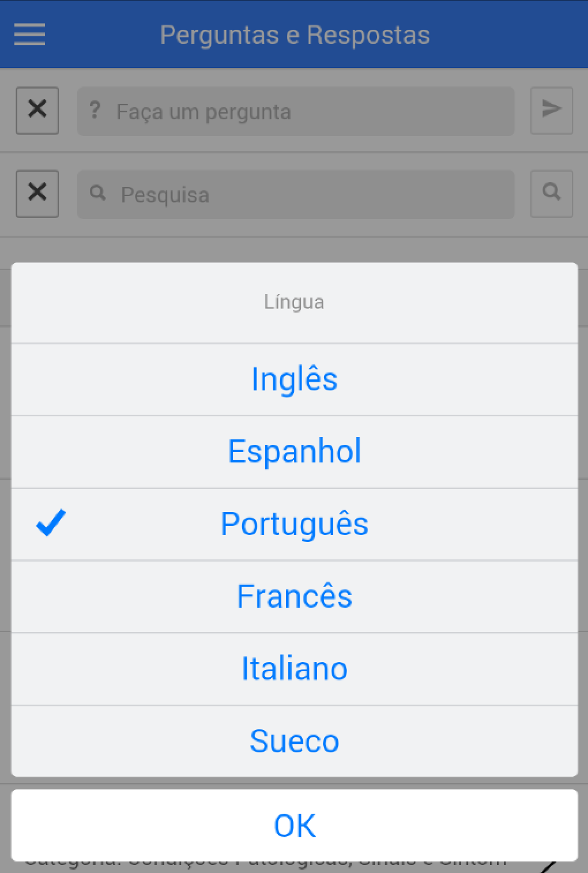Open the hamburger navigation menu
The image size is (588, 873).
pos(29,34)
